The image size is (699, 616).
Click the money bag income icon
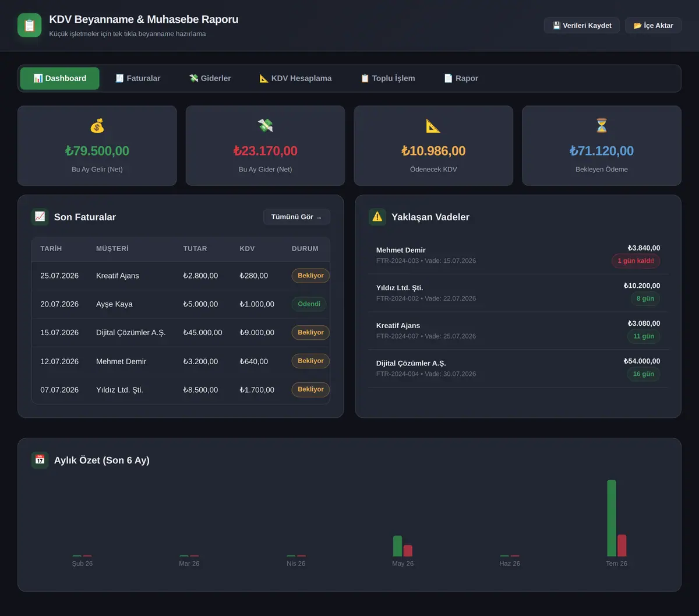(x=97, y=125)
